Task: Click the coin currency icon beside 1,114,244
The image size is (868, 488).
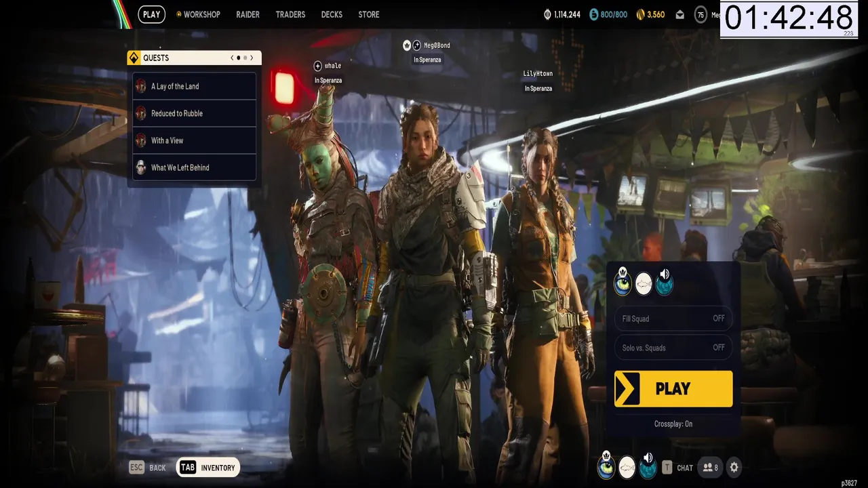Action: tap(547, 14)
